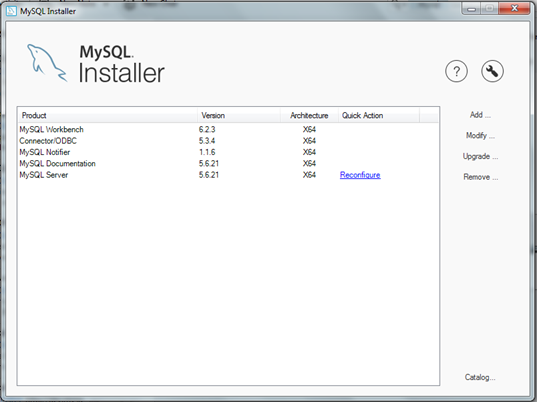Viewport: 537px width, 402px height.
Task: Sort by the Version column header
Action: click(x=239, y=115)
